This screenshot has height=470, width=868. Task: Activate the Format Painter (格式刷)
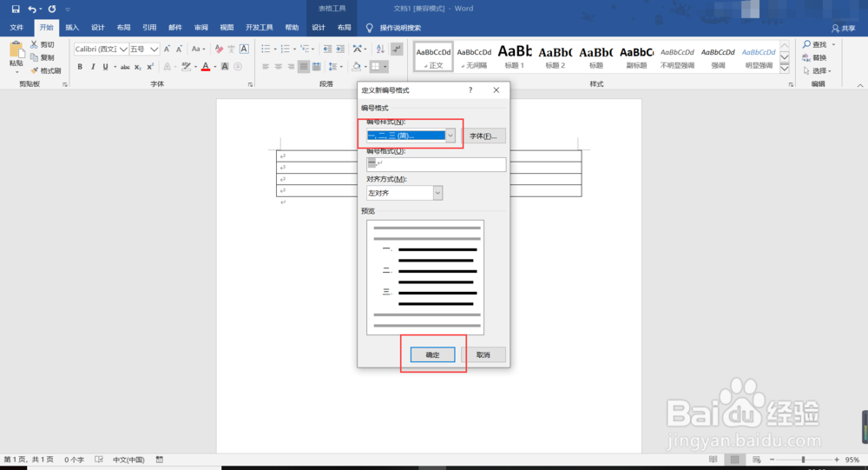tap(46, 70)
